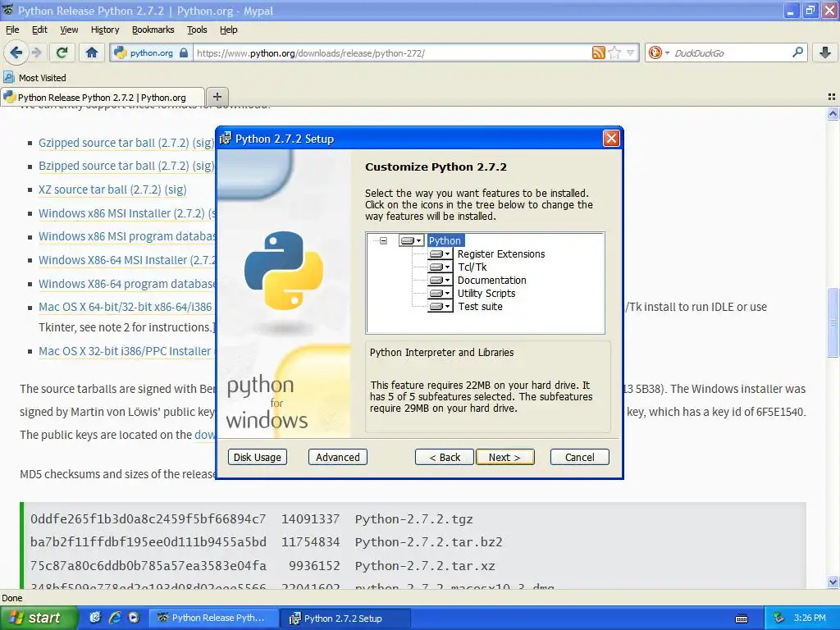Open Mac OS X 32-bit i386/PPC Installer link
This screenshot has width=840, height=630.
[125, 351]
